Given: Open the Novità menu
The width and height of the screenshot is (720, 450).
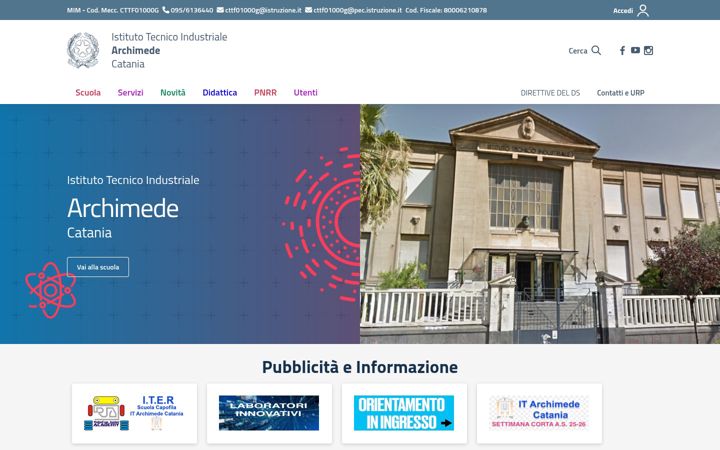Looking at the screenshot, I should (173, 92).
